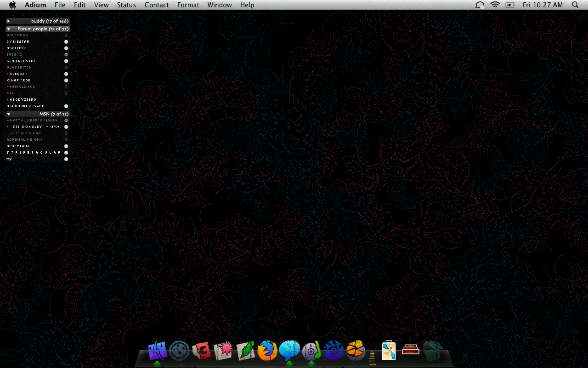Collapse the Forum people group triangle

coord(8,29)
